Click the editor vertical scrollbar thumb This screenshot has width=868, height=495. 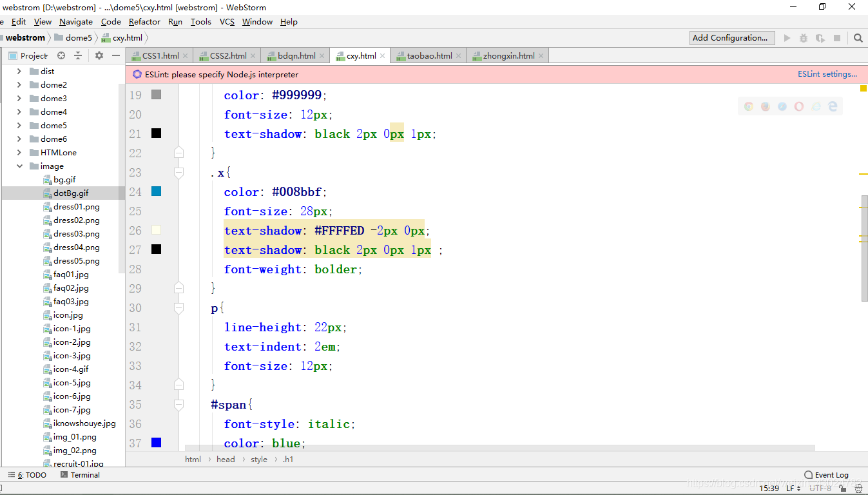[x=864, y=249]
